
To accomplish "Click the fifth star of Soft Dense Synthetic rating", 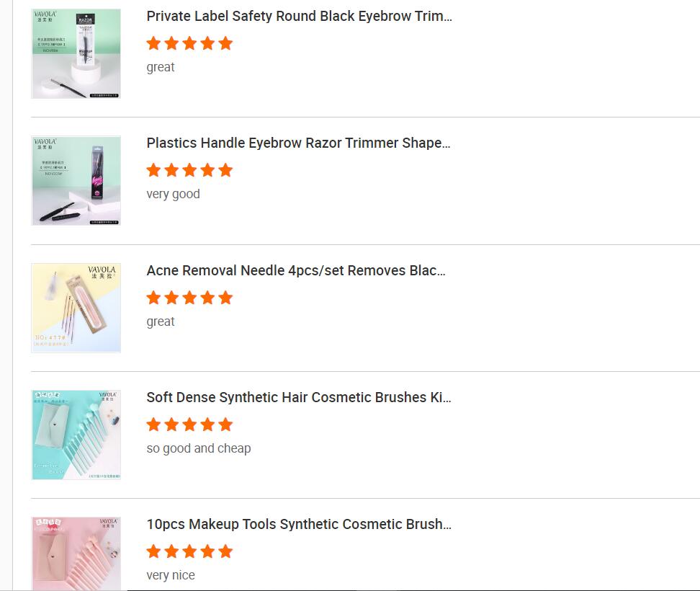I will (x=226, y=425).
